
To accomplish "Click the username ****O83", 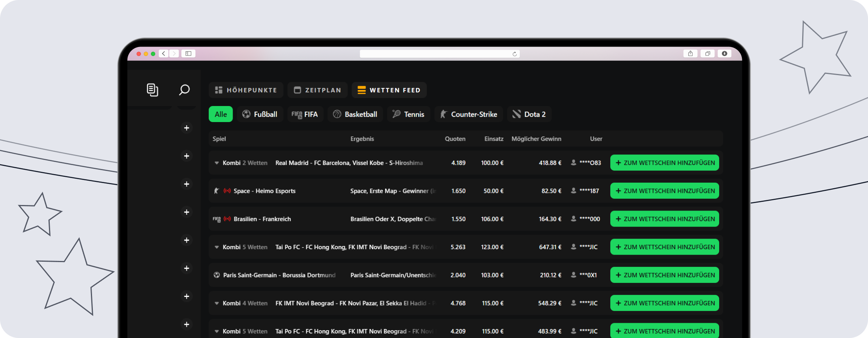I will [590, 163].
